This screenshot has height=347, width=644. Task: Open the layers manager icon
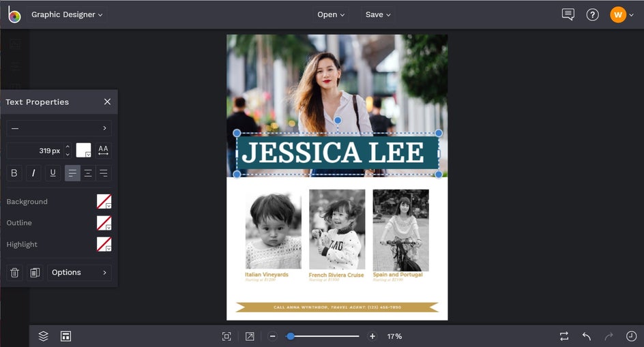[43, 336]
